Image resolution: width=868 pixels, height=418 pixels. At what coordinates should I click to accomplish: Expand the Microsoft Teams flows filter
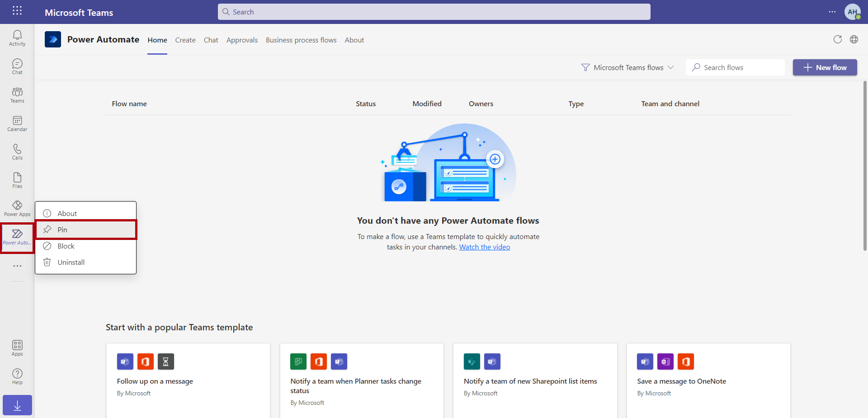point(627,67)
